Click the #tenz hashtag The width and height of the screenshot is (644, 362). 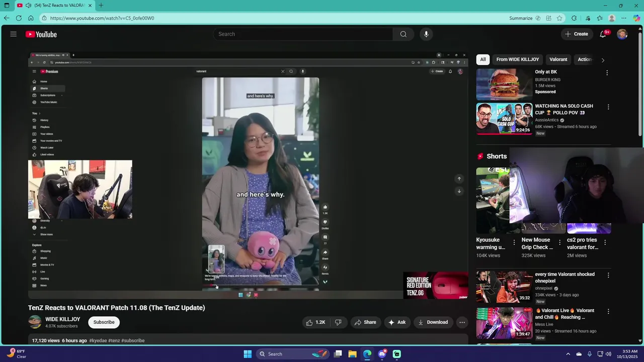(114, 341)
